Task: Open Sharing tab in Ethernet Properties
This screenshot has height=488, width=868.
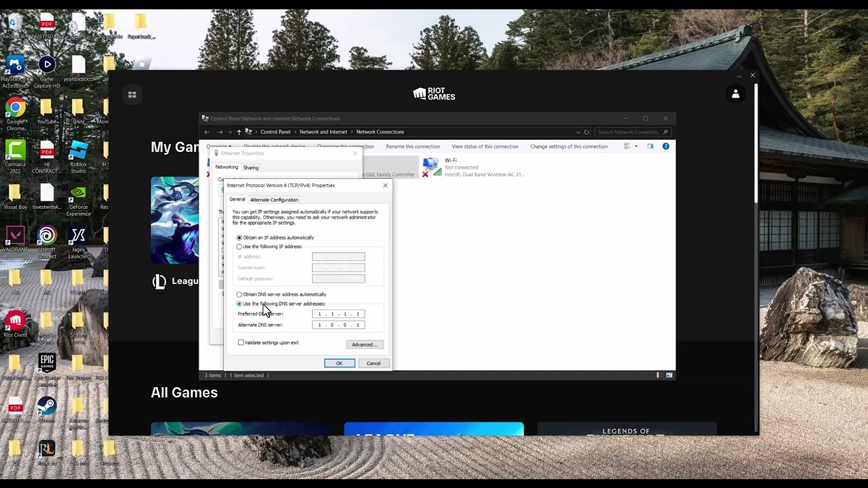Action: [251, 167]
